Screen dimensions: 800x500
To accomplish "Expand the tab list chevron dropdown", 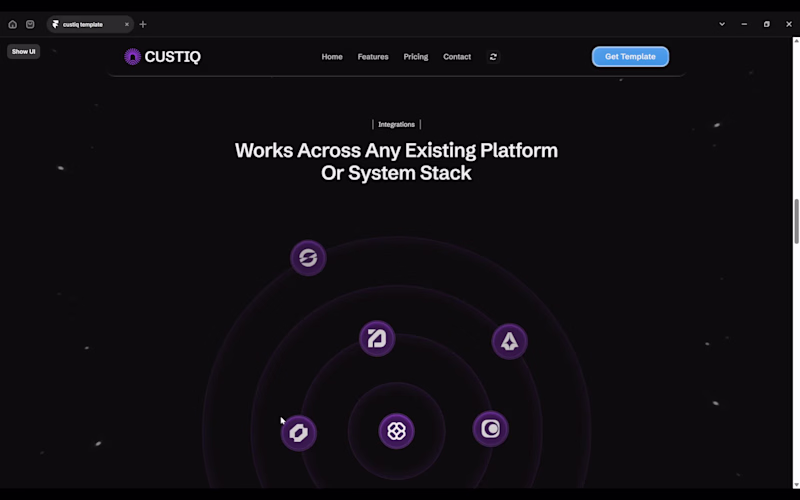I will point(722,24).
